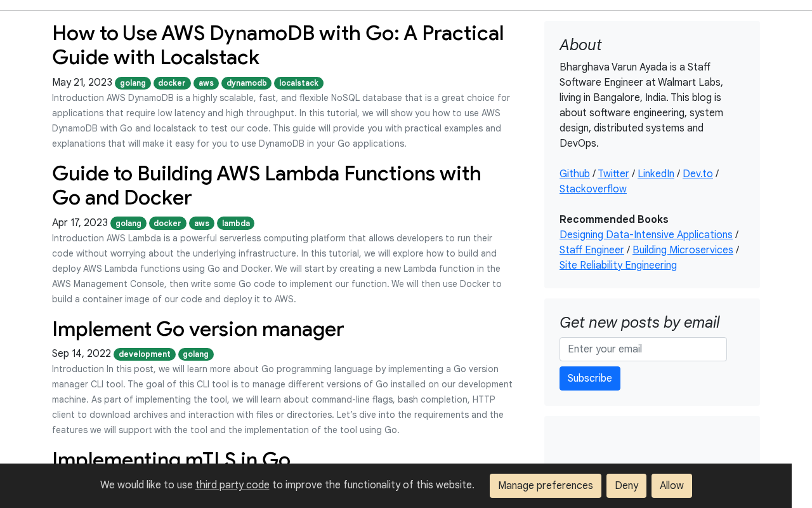812x508 pixels.
Task: Open the Dev.to profile link
Action: coord(698,174)
